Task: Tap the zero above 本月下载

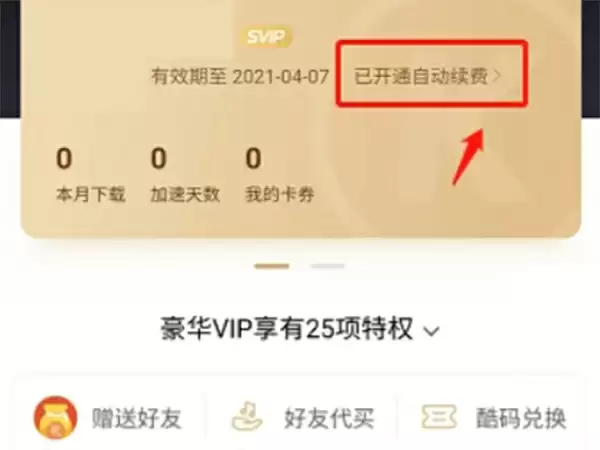Action: click(x=64, y=158)
